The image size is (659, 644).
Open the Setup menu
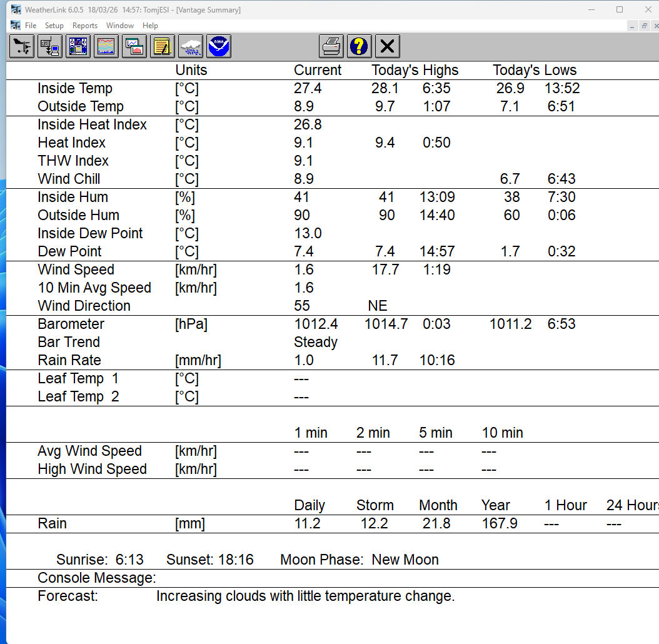54,26
